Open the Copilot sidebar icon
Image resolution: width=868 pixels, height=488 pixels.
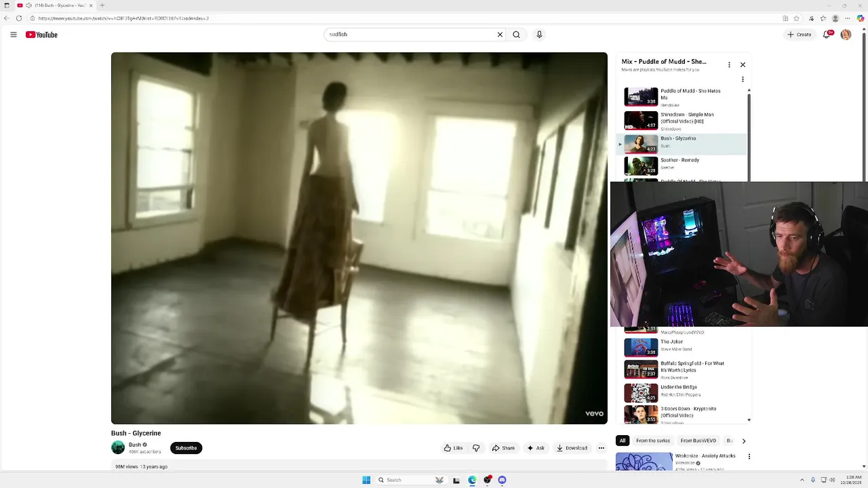click(x=861, y=18)
